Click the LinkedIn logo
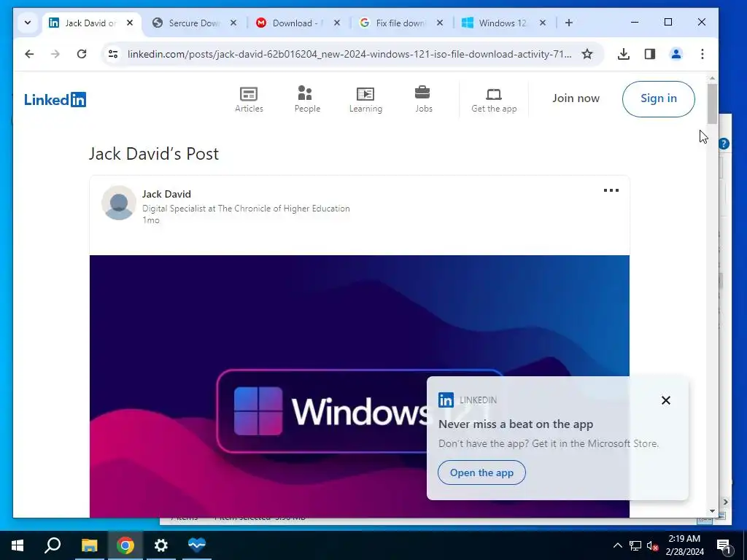747x560 pixels. pyautogui.click(x=55, y=99)
